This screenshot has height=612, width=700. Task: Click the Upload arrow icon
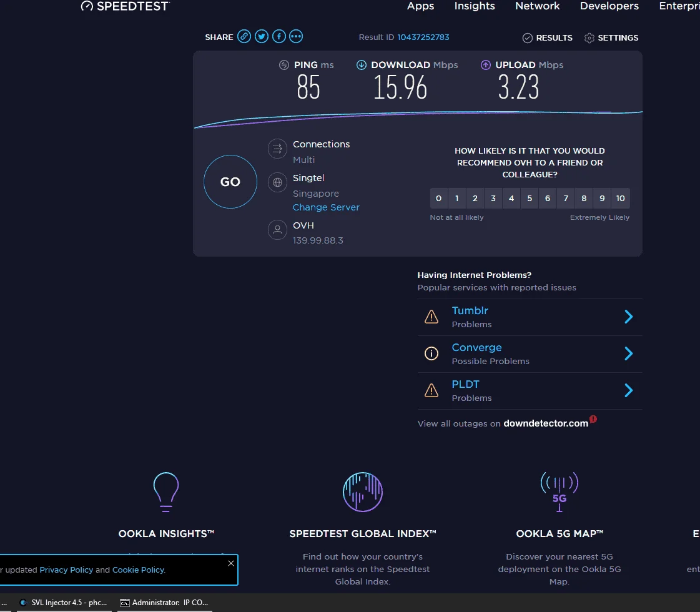tap(486, 65)
